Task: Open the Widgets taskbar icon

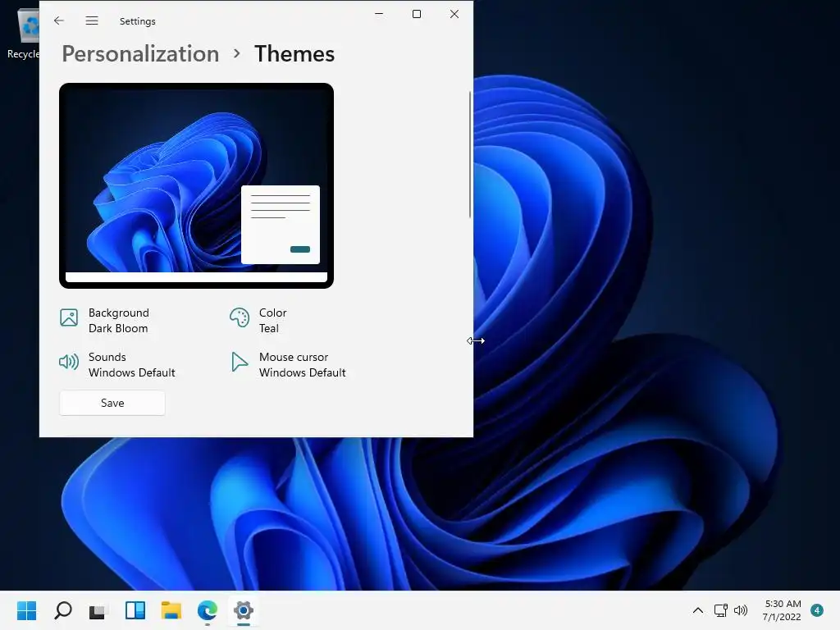Action: tap(135, 610)
